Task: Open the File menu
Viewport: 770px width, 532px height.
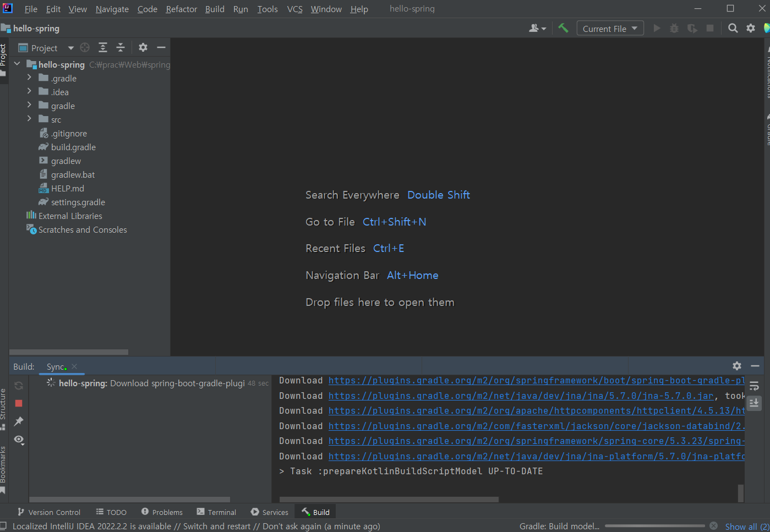Action: (x=31, y=9)
